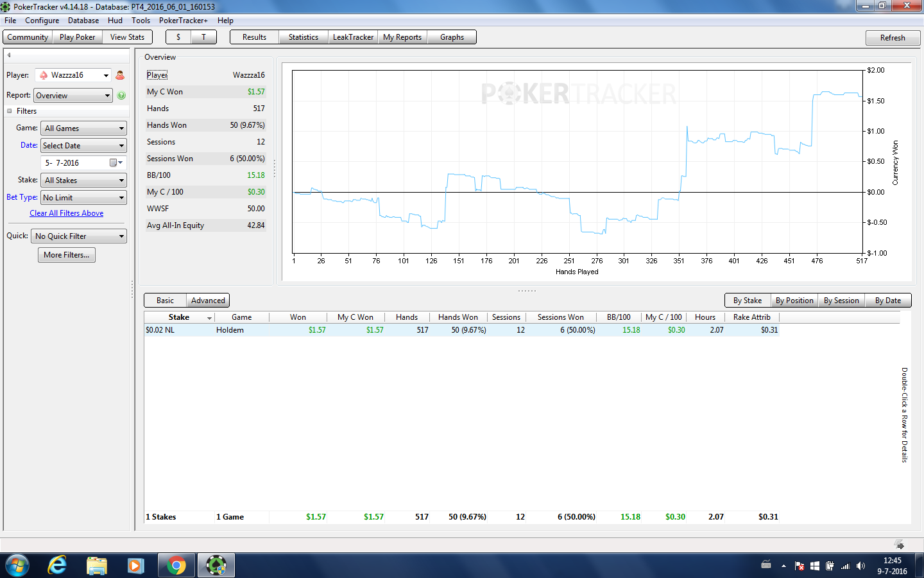Open the LeakTracker tab

coord(353,37)
